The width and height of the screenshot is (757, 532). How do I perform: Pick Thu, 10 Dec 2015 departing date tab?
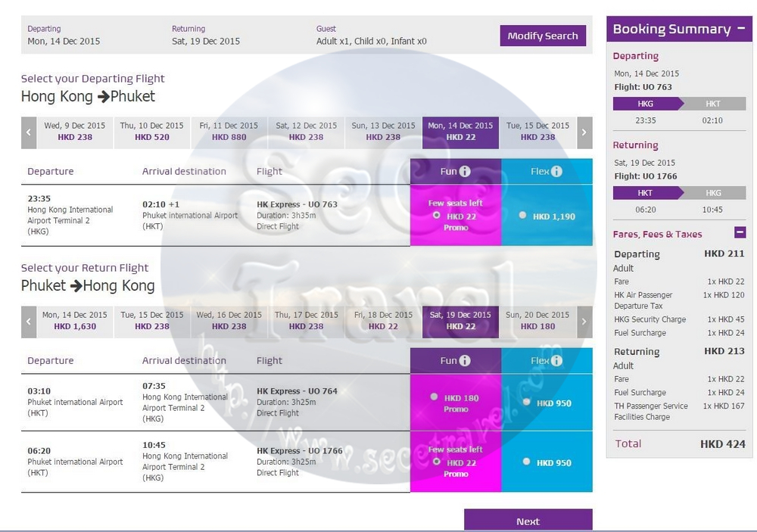(151, 132)
